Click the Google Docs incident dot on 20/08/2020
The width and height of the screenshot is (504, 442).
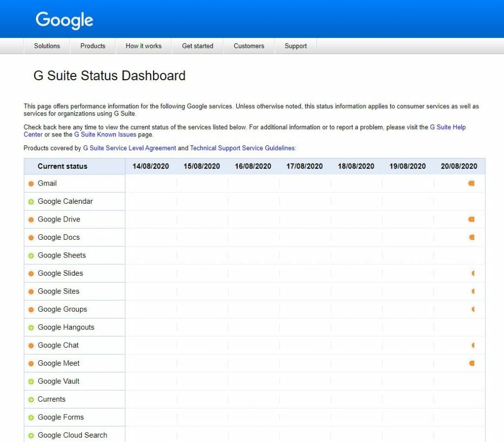pyautogui.click(x=471, y=237)
